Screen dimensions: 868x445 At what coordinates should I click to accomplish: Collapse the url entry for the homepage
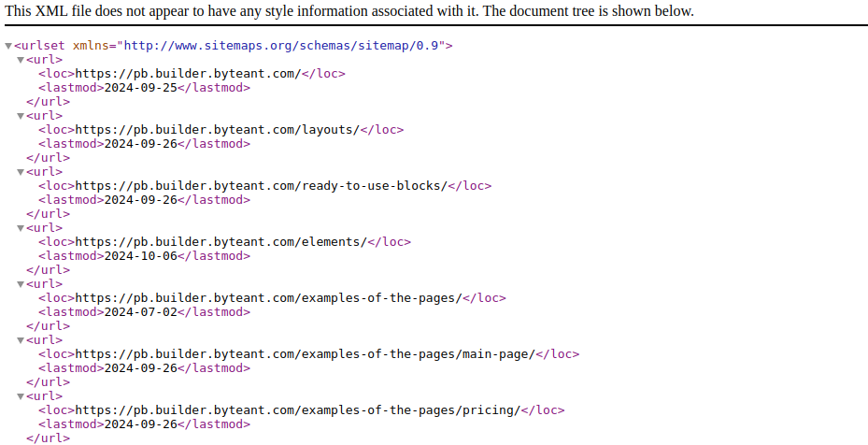click(21, 60)
